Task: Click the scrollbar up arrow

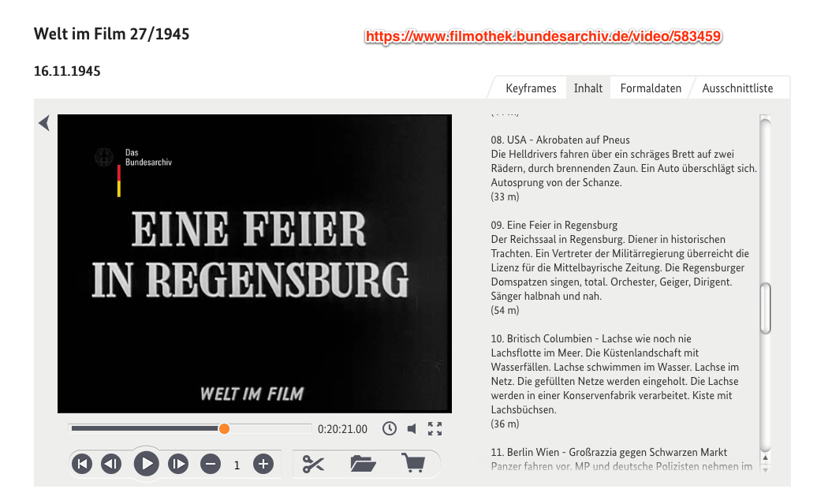Action: 765,458
